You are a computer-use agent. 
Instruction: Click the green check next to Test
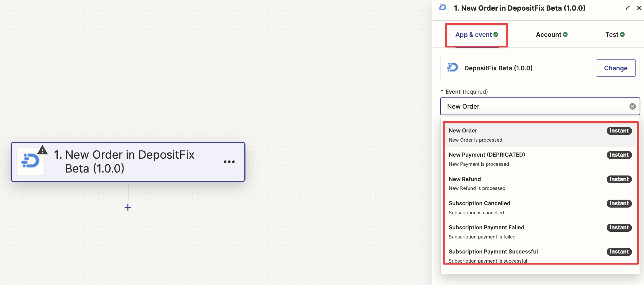[x=622, y=34]
